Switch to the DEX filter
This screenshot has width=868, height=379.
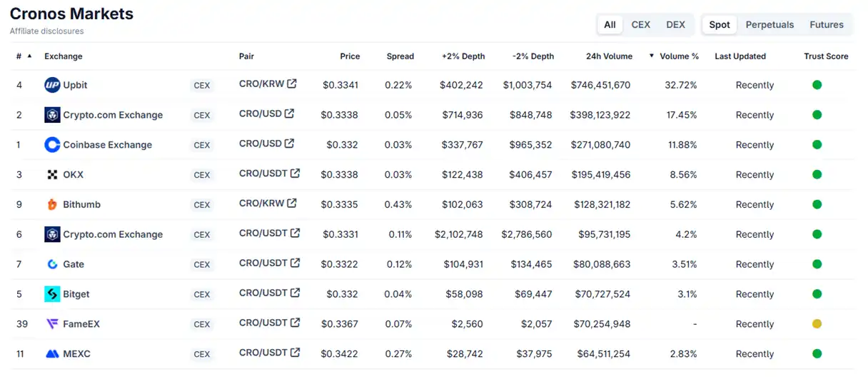tap(675, 24)
